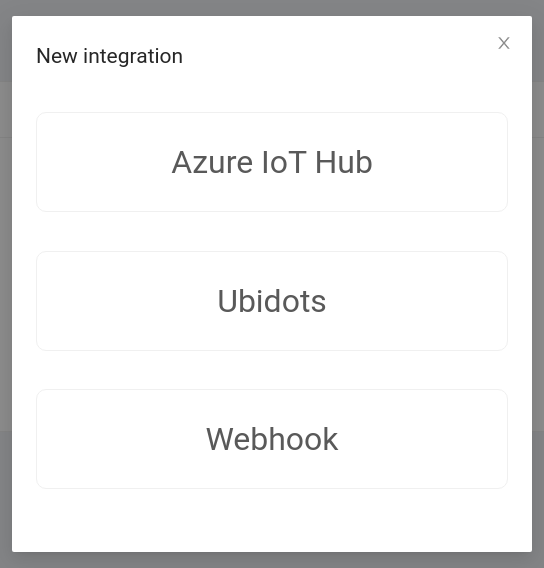Dismiss dialog with the X icon
Viewport: 544px width, 568px height.
(504, 43)
